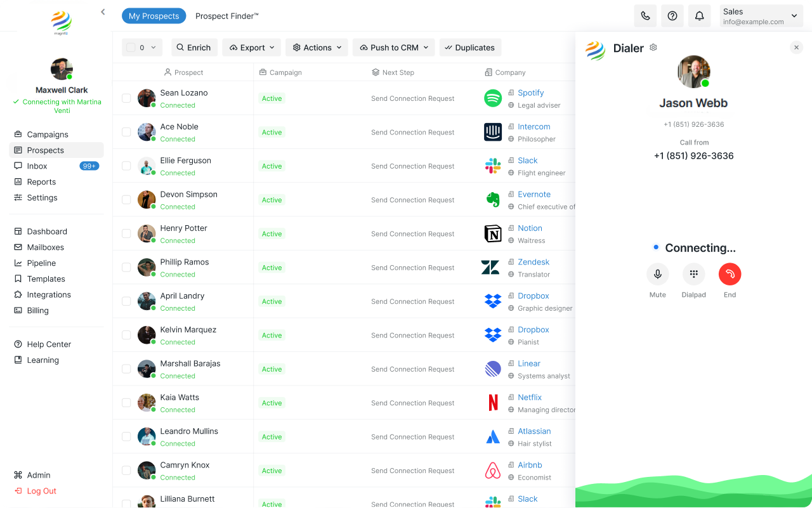Select Sean Lozano's checkbox
This screenshot has width=812, height=508.
126,98
